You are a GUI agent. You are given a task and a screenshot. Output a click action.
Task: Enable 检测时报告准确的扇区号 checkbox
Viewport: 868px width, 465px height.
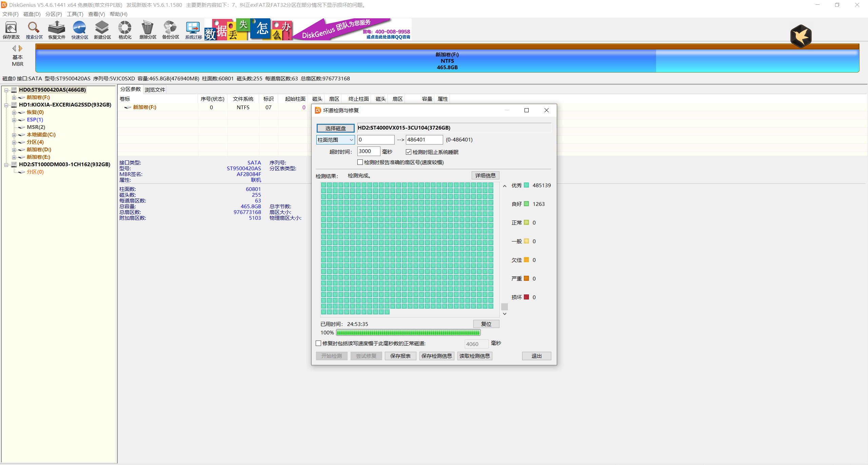pos(360,162)
